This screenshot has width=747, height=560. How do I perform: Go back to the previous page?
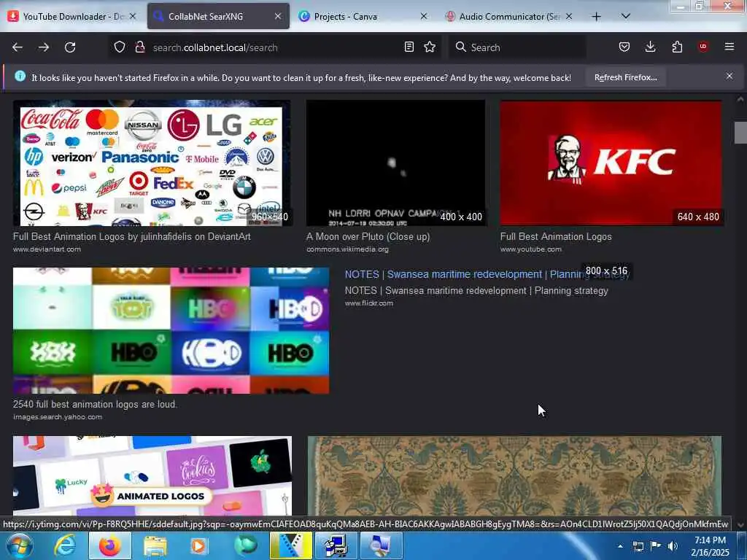(18, 47)
